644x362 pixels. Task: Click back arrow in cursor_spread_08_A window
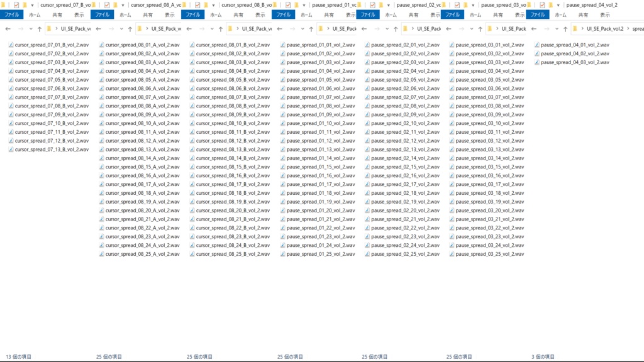tap(99, 29)
